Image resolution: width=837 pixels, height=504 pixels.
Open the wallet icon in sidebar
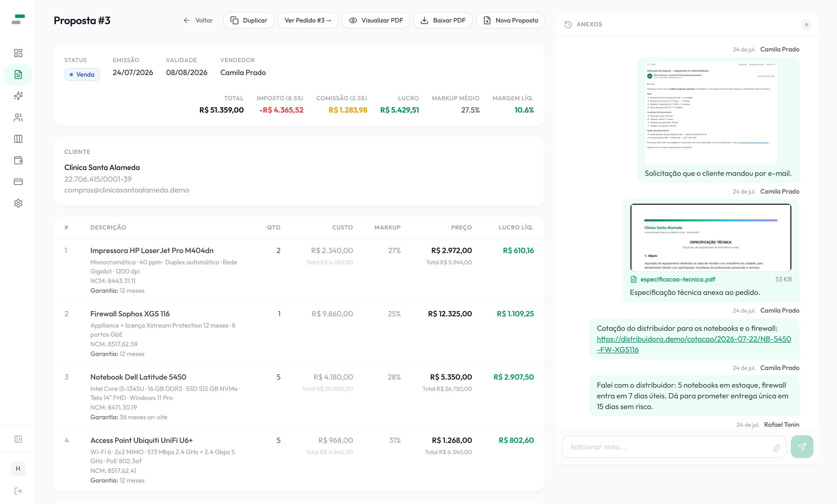point(18,160)
